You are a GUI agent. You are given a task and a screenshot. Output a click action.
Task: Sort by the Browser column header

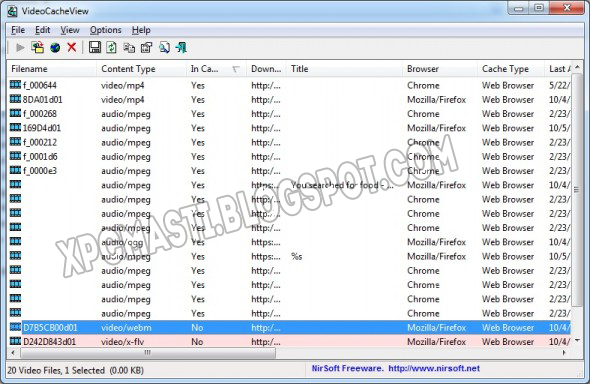pos(440,69)
